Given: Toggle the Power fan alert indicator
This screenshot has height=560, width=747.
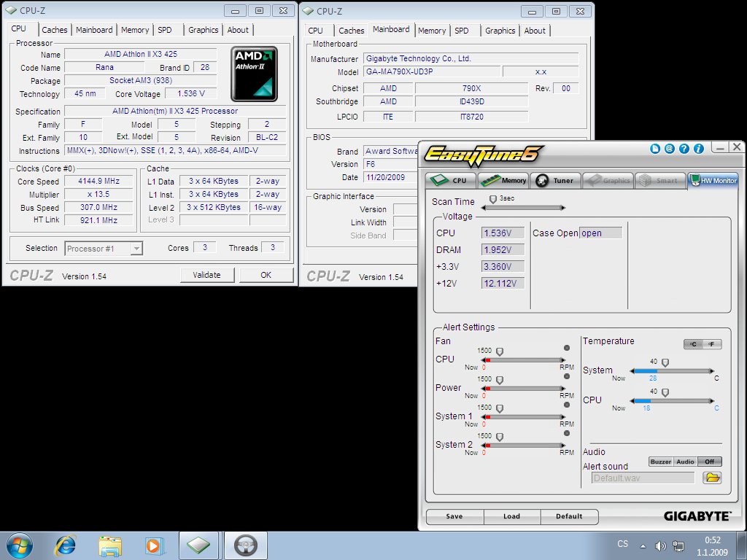Looking at the screenshot, I should (567, 376).
